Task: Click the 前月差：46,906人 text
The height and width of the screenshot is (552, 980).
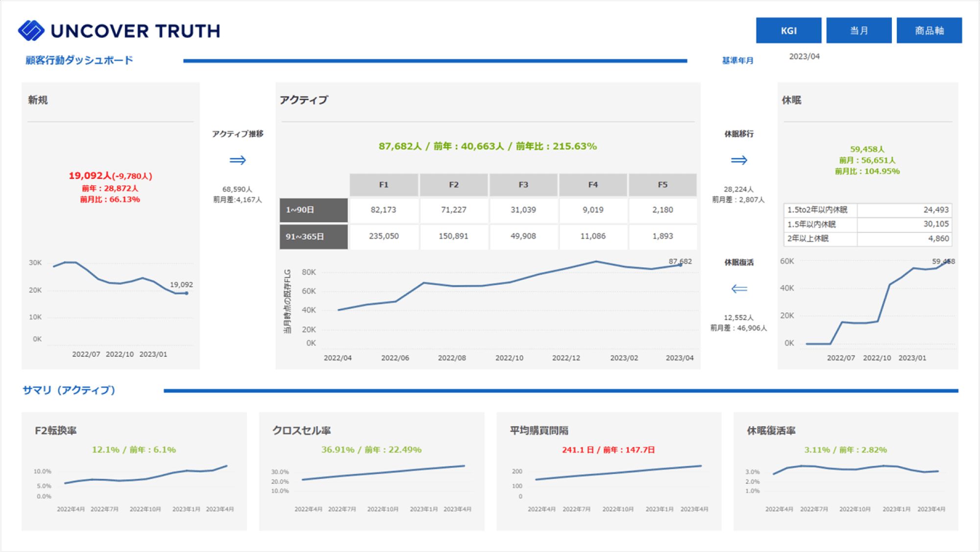Action: tap(738, 328)
